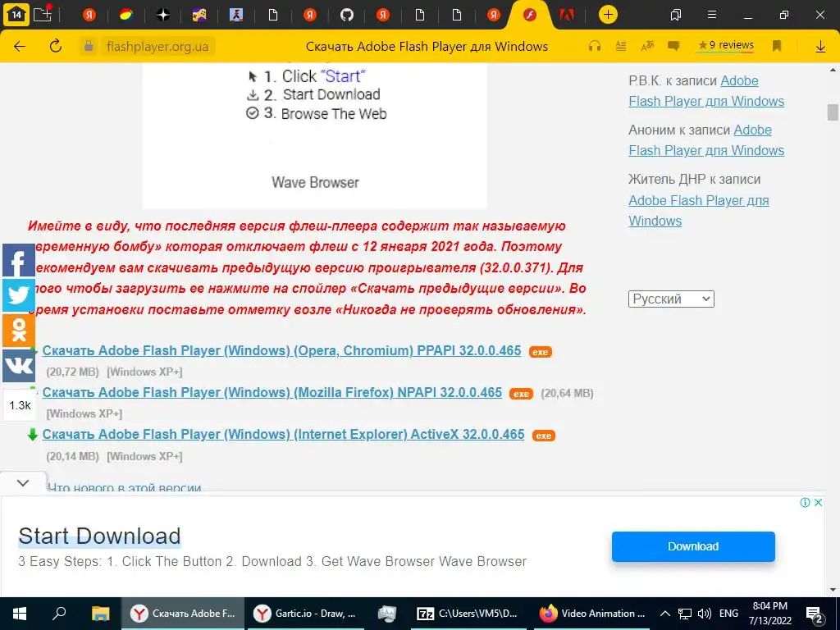Click the exe badge next to PPAPI link

(x=540, y=352)
